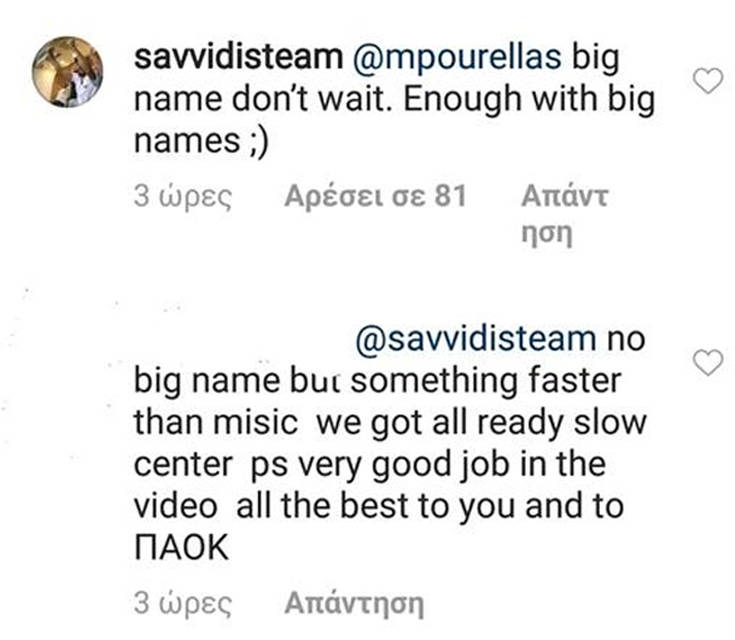Image resolution: width=735 pixels, height=640 pixels.
Task: View the 'Αρέσει σε 81' likes list
Action: (375, 196)
